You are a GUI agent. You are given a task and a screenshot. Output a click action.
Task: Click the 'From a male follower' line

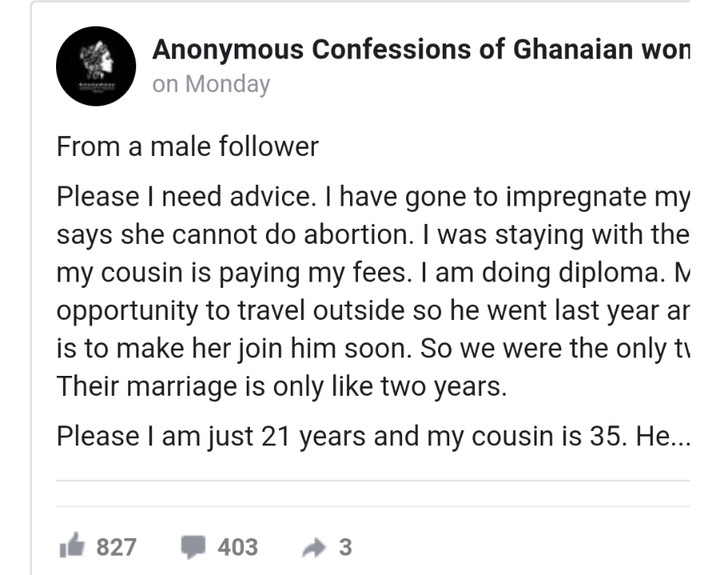pos(187,147)
